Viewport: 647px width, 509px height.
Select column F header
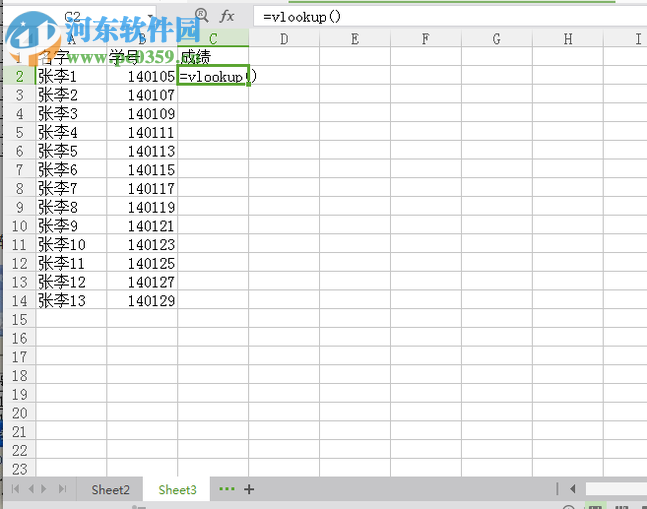426,39
